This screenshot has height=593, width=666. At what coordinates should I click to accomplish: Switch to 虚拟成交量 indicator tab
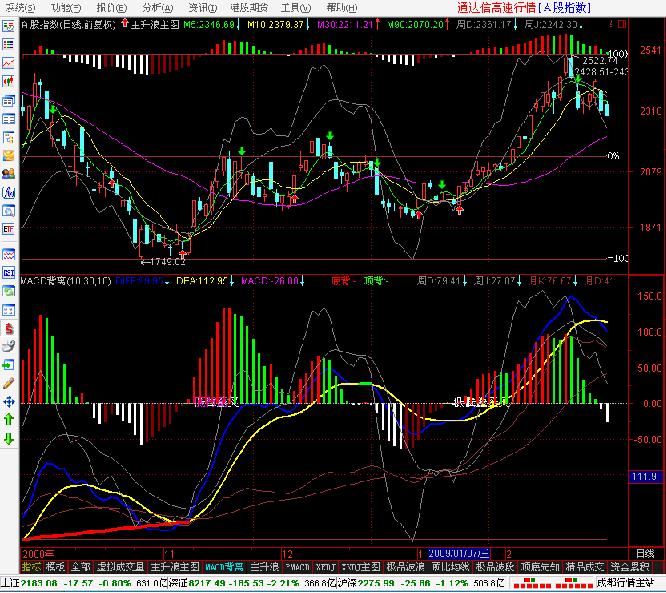[120, 567]
